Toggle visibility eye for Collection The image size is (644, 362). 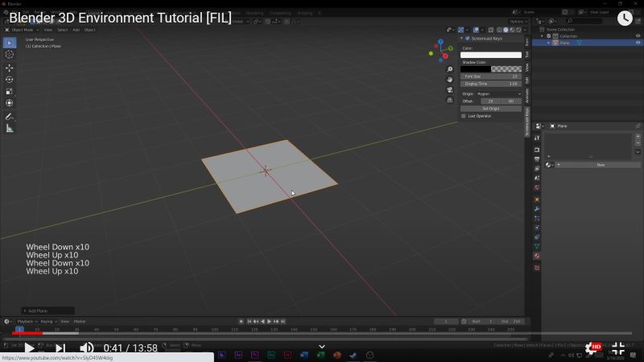(638, 36)
